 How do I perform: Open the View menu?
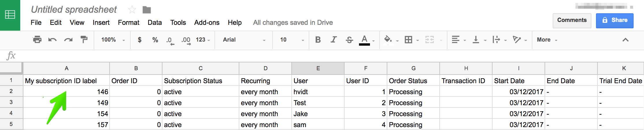coord(77,23)
